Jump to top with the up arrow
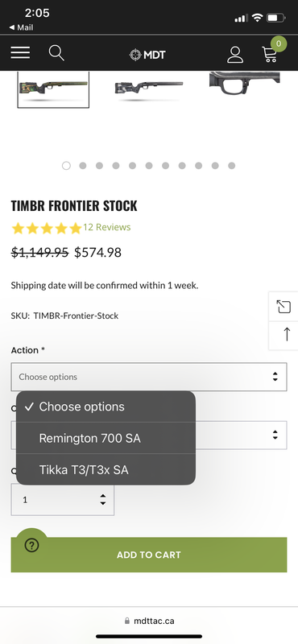298x644 pixels. coord(287,334)
